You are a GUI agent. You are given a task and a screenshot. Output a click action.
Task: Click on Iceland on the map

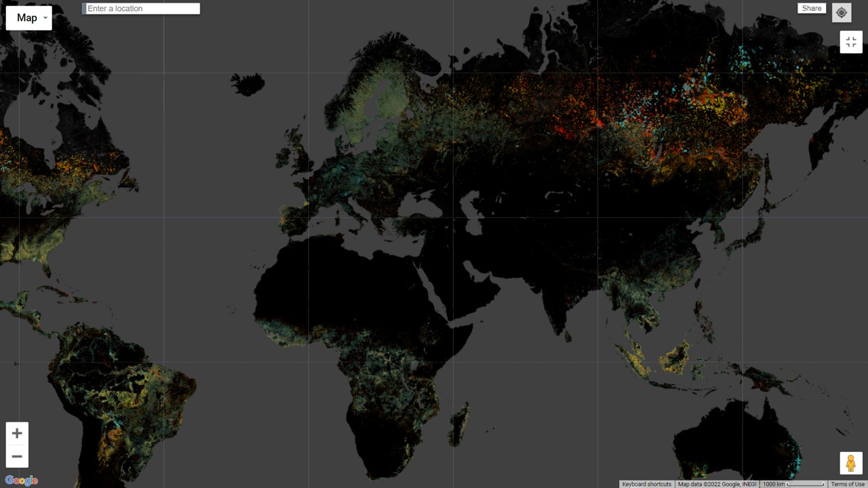pyautogui.click(x=247, y=85)
